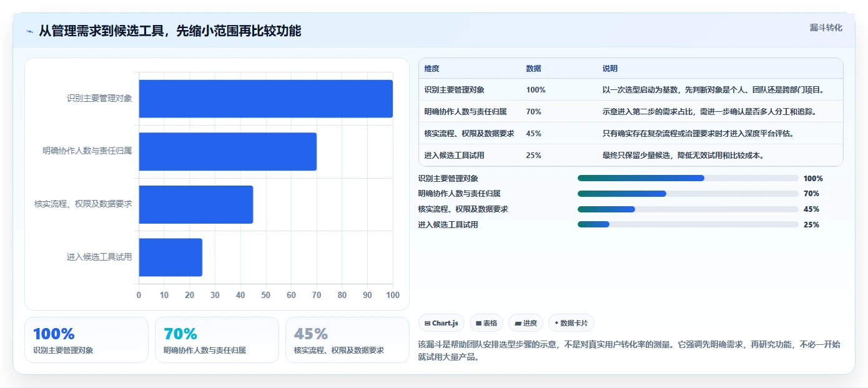Click the 70% value beside the progress list
This screenshot has width=868, height=388.
click(x=811, y=194)
